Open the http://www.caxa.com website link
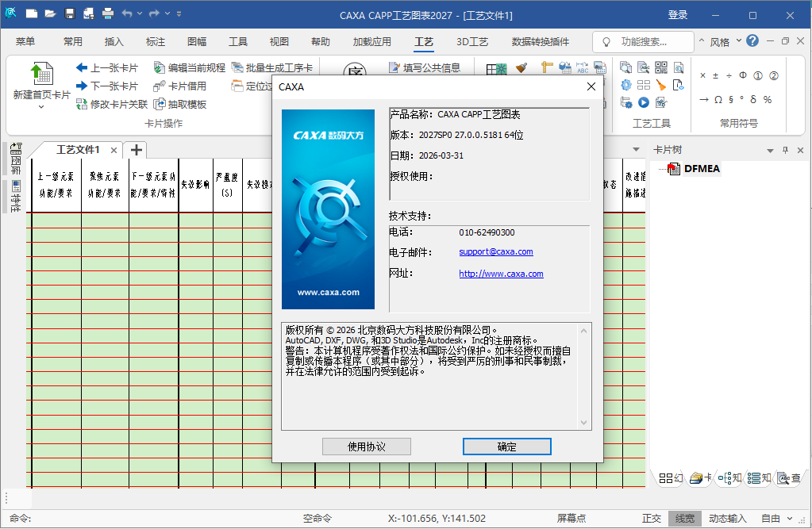Viewport: 812px width, 529px height. pyautogui.click(x=502, y=274)
